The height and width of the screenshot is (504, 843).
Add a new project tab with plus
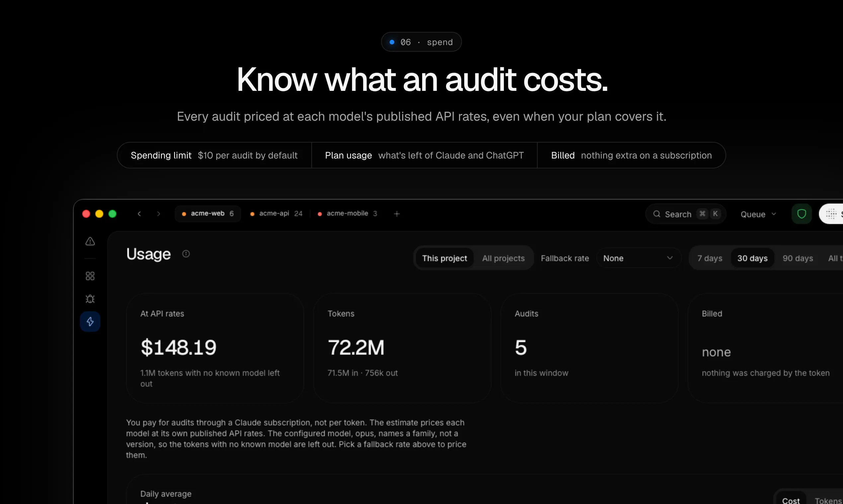tap(397, 214)
